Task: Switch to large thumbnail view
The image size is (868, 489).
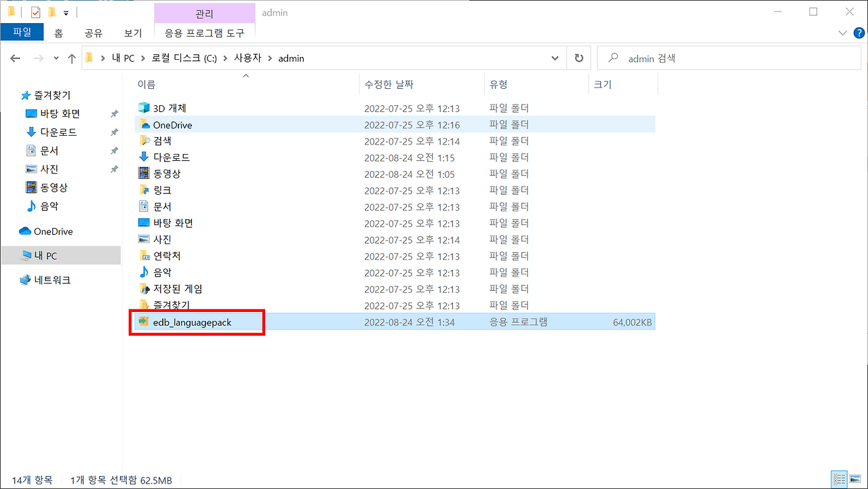Action: point(856,479)
